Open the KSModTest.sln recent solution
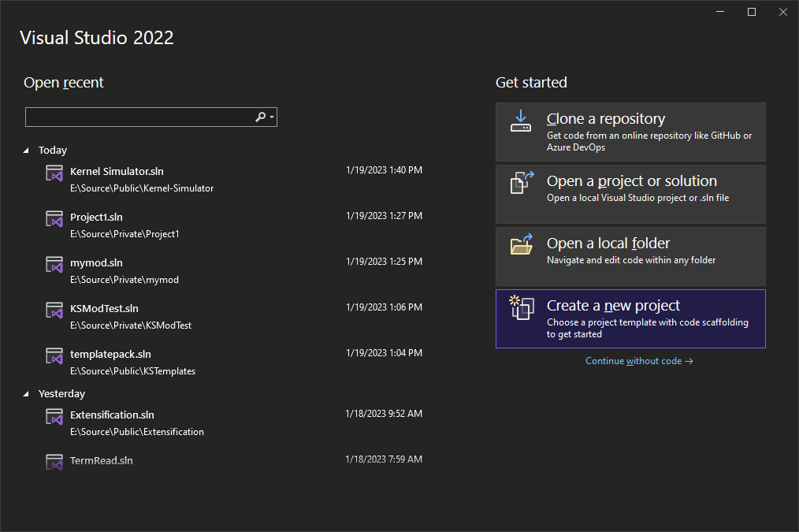 [x=104, y=309]
